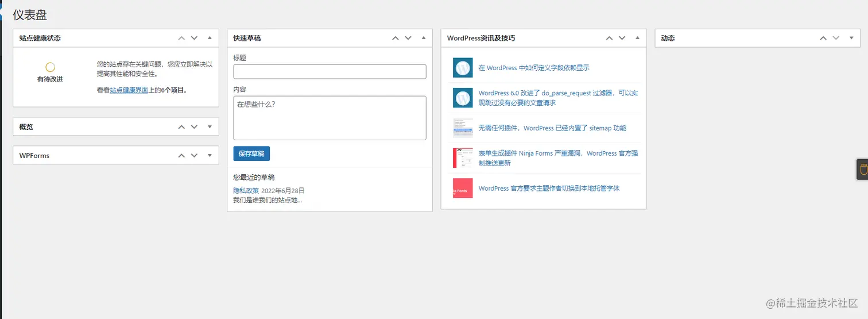Open article about built-in sitemap 功能
The width and height of the screenshot is (868, 319).
click(552, 128)
